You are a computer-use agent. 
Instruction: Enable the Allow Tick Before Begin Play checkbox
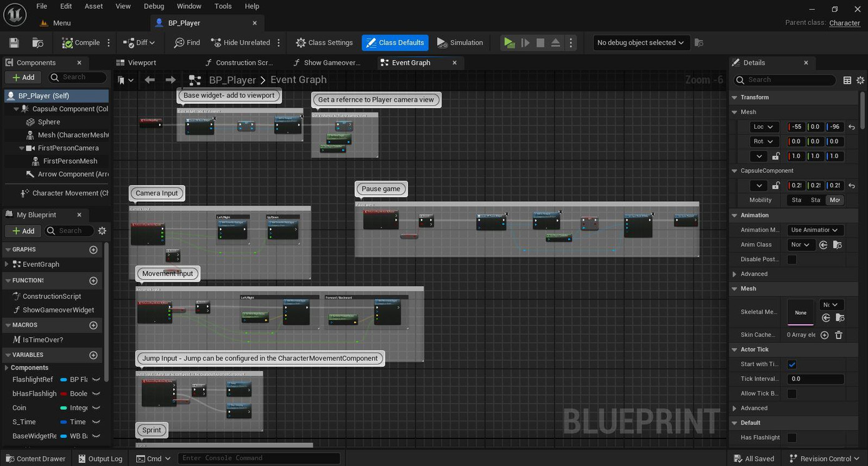792,394
